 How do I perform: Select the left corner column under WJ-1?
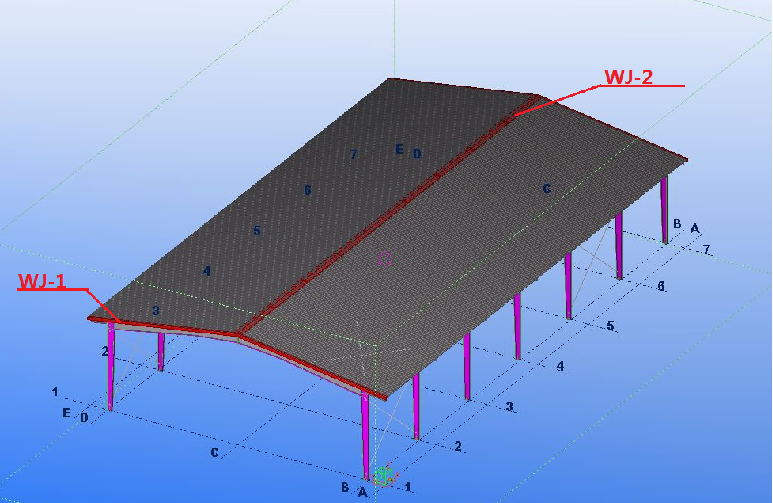click(110, 366)
